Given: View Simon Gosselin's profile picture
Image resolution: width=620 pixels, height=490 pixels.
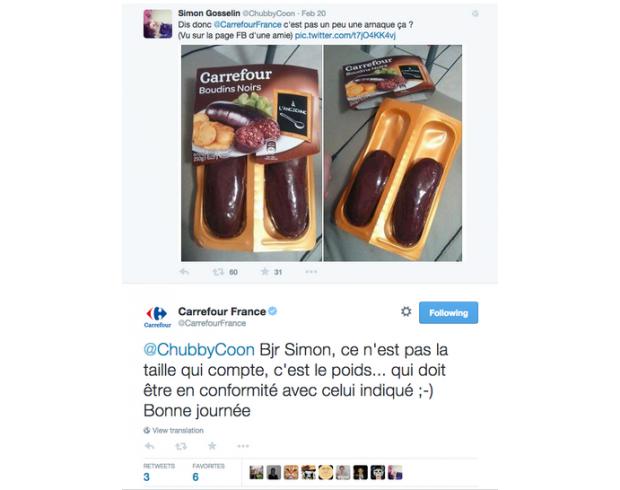Looking at the screenshot, I should [158, 24].
